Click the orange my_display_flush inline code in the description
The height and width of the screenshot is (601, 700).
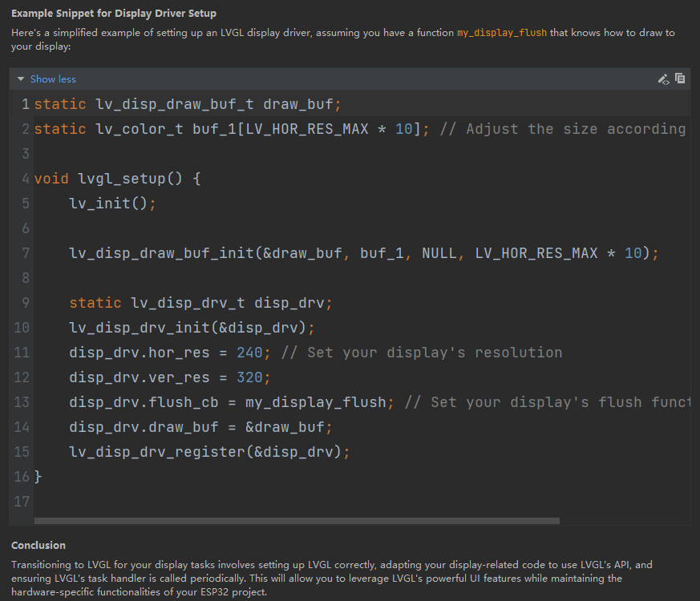(502, 33)
